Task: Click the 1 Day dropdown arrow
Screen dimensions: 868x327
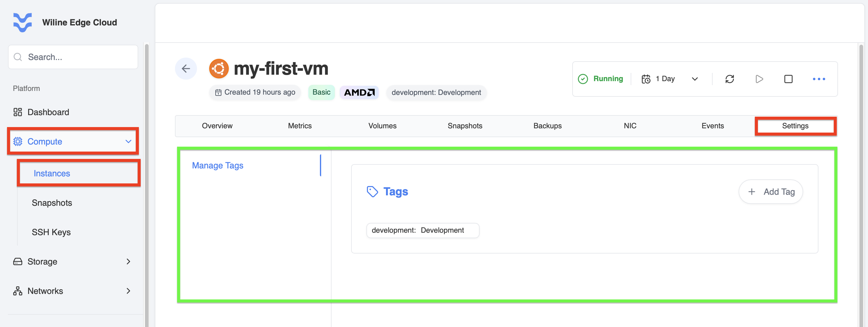Action: [695, 79]
